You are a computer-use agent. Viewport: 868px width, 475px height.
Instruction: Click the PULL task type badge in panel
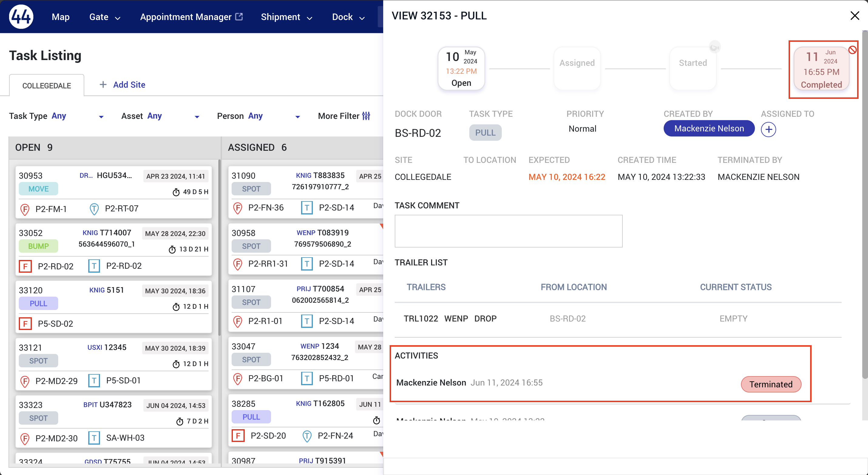(485, 133)
